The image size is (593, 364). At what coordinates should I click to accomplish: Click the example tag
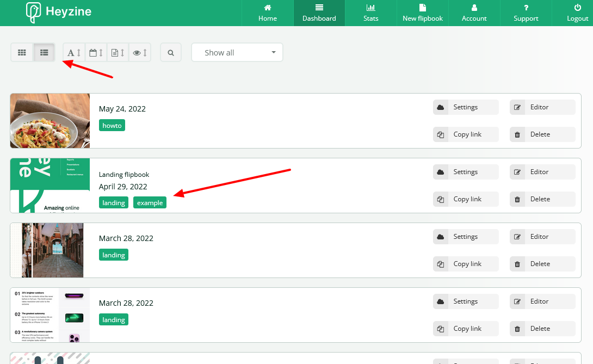[150, 203]
